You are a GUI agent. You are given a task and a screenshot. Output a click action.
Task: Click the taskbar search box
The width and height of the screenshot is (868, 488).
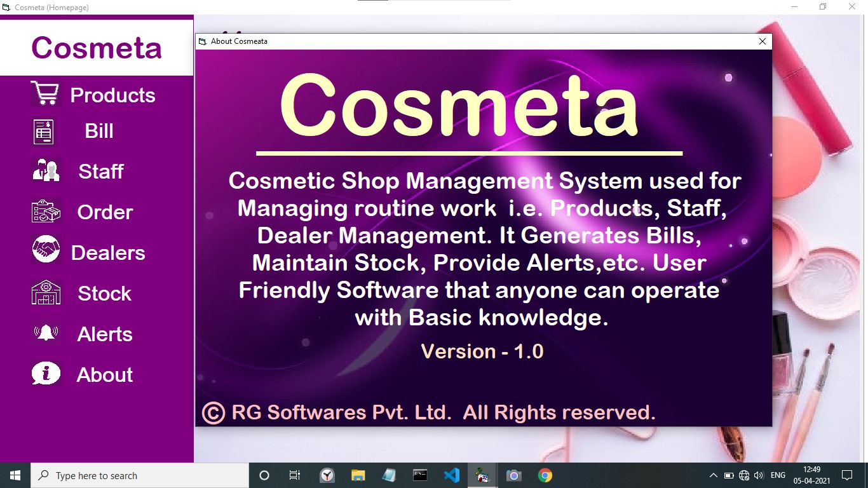coord(140,475)
